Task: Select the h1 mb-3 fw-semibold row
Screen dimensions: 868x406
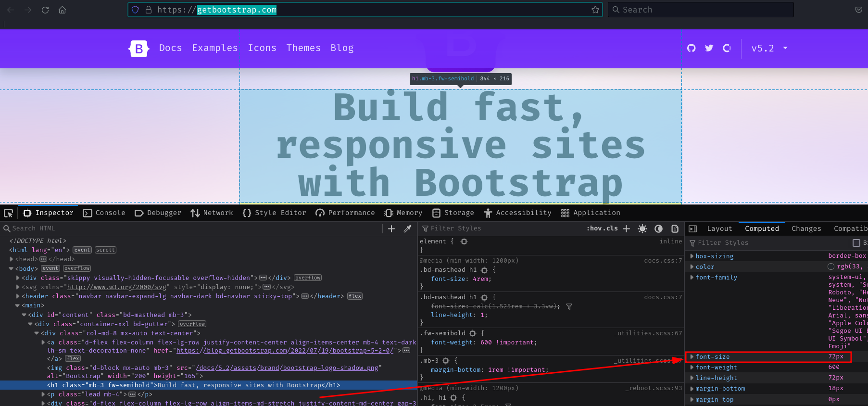Action: point(209,385)
